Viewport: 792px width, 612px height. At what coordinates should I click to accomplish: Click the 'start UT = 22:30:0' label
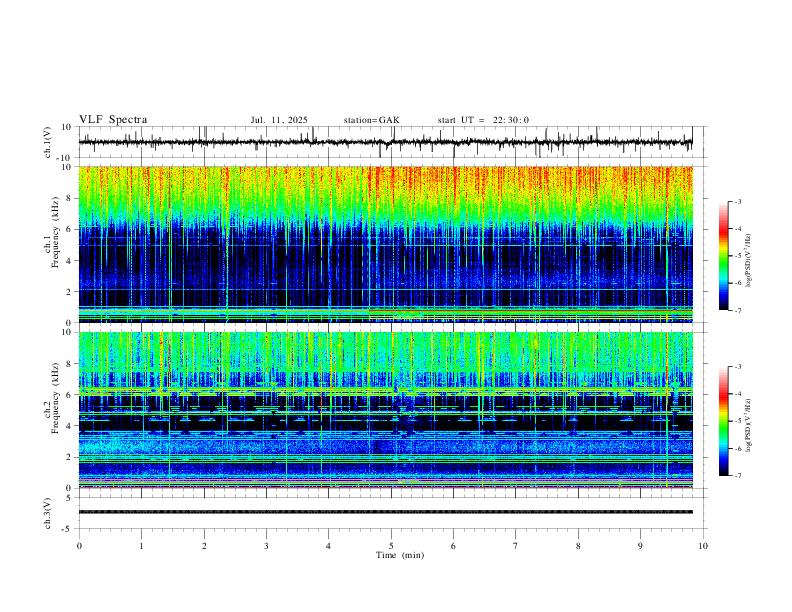click(x=483, y=120)
